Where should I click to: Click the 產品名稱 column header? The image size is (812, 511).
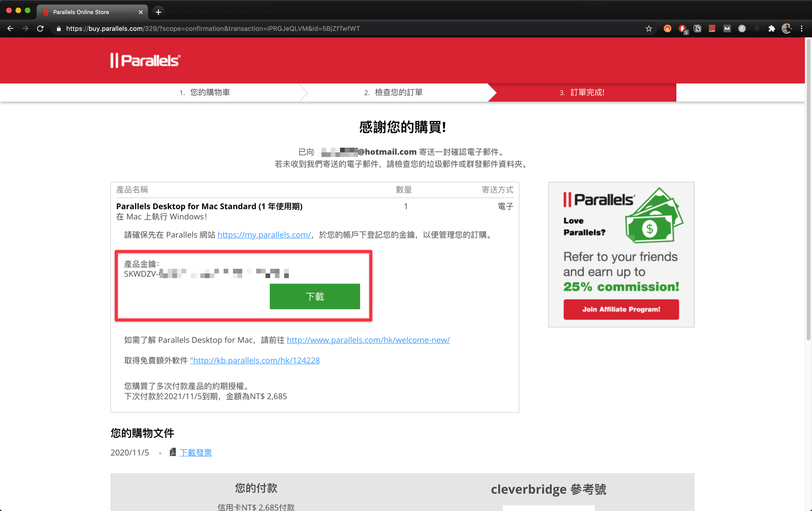(132, 190)
